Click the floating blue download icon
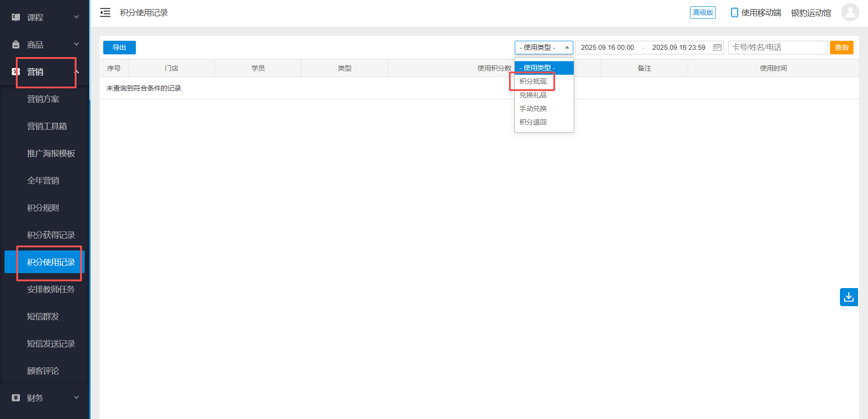Image resolution: width=868 pixels, height=419 pixels. (849, 297)
